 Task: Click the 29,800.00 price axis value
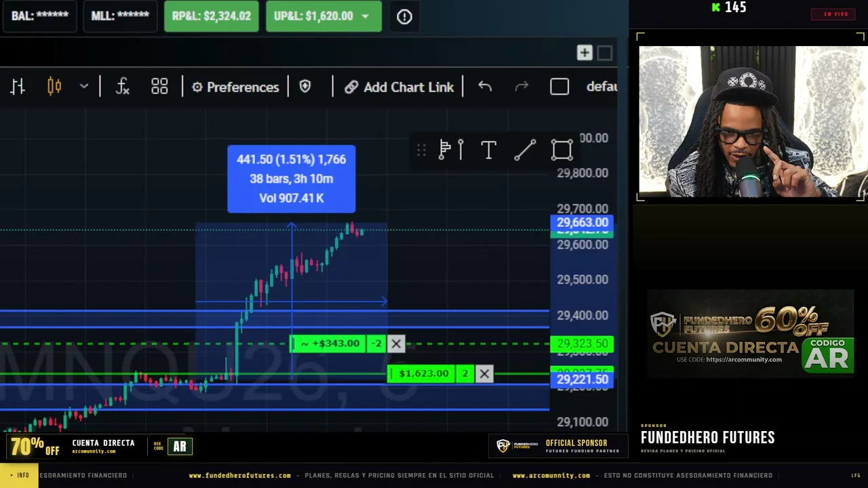pyautogui.click(x=583, y=173)
